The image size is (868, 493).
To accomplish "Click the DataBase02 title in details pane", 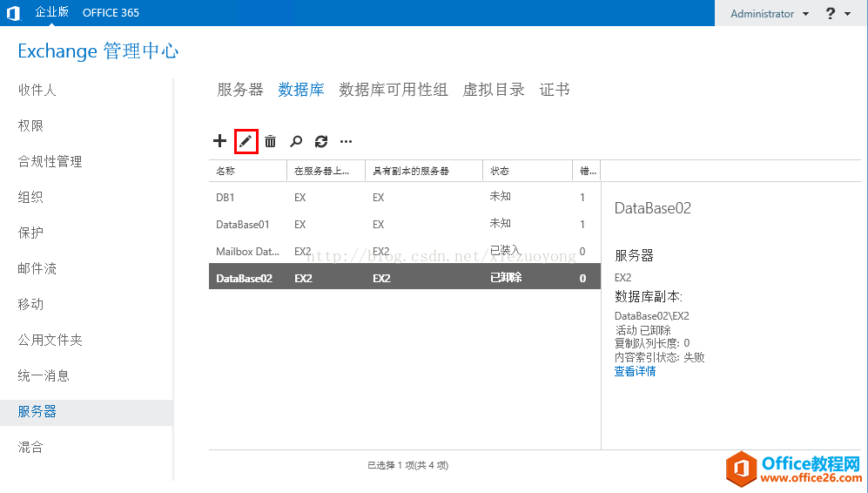I will click(x=653, y=208).
